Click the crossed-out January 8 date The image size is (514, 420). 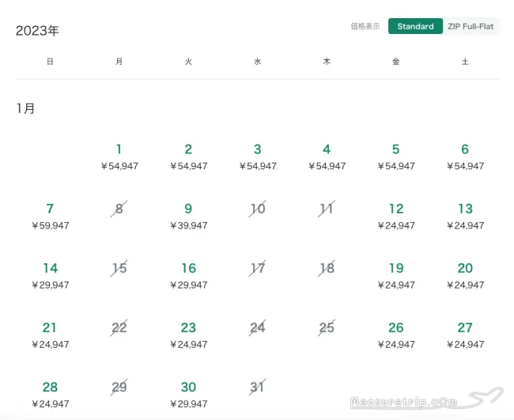119,209
